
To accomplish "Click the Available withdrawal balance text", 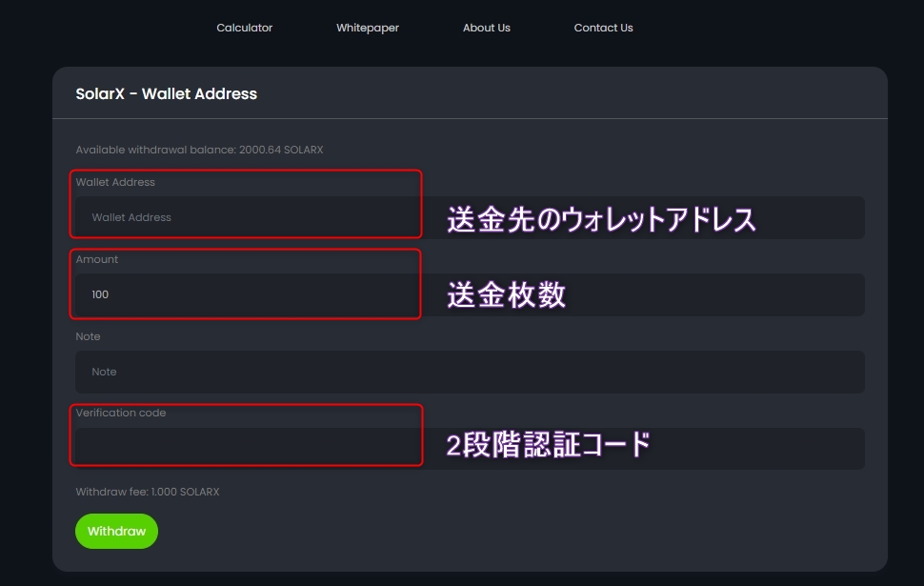I will 200,150.
